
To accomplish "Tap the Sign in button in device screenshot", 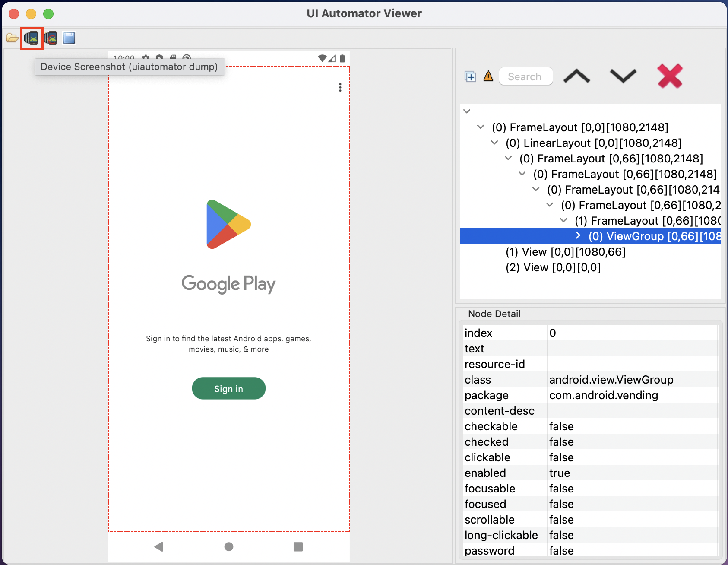I will tap(228, 388).
